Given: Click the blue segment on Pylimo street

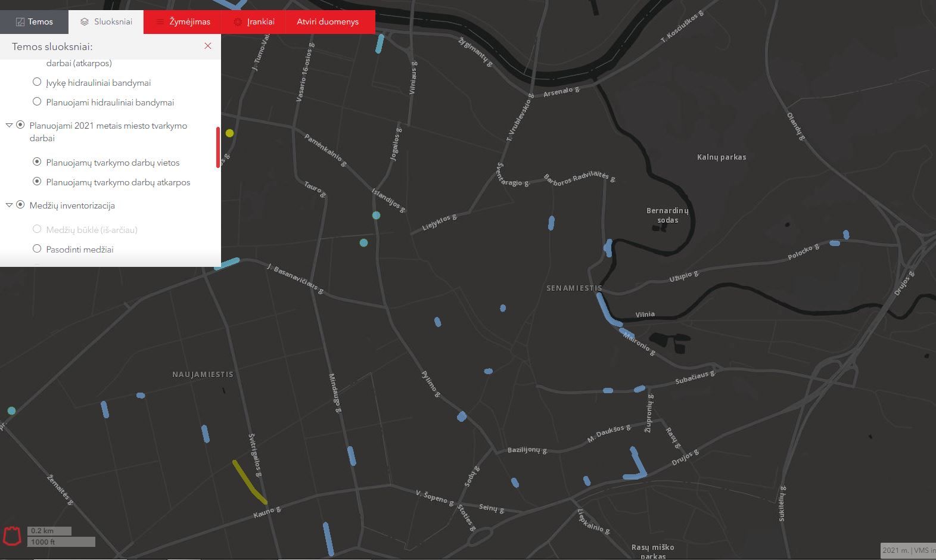Looking at the screenshot, I should [462, 416].
